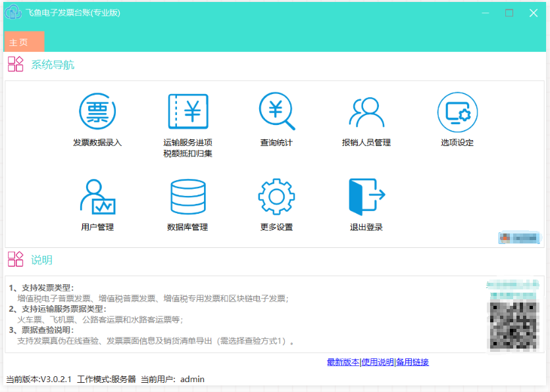Maximize the application window

click(x=509, y=13)
